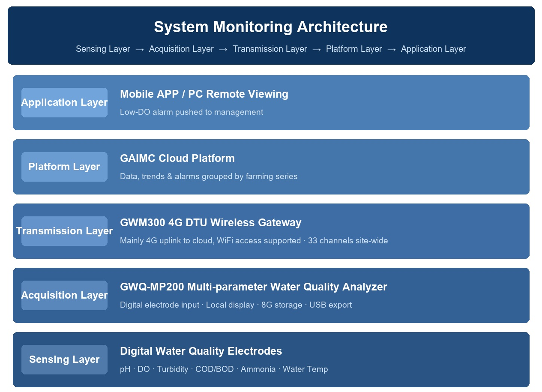Select Application Layer in the header flow line

(433, 49)
